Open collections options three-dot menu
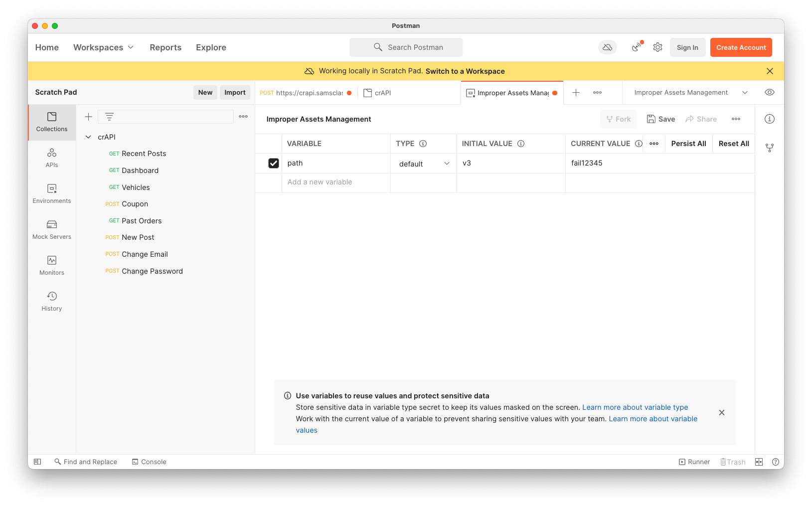The width and height of the screenshot is (812, 506). pos(243,117)
